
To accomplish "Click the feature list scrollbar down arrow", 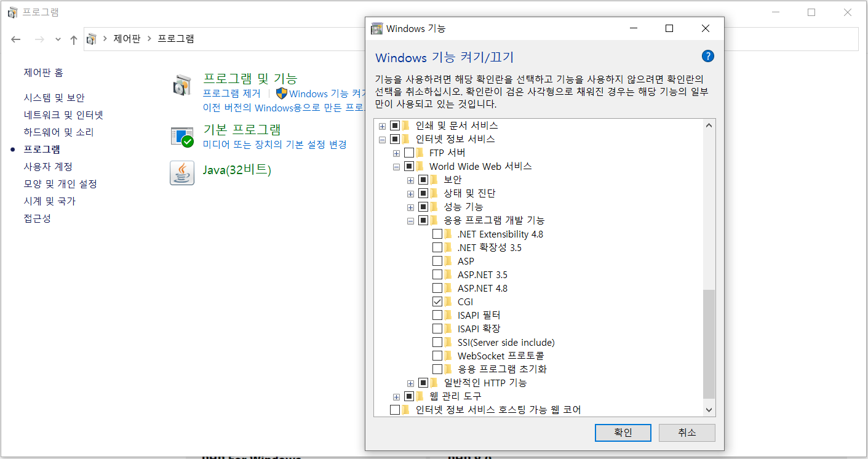I will pos(709,410).
